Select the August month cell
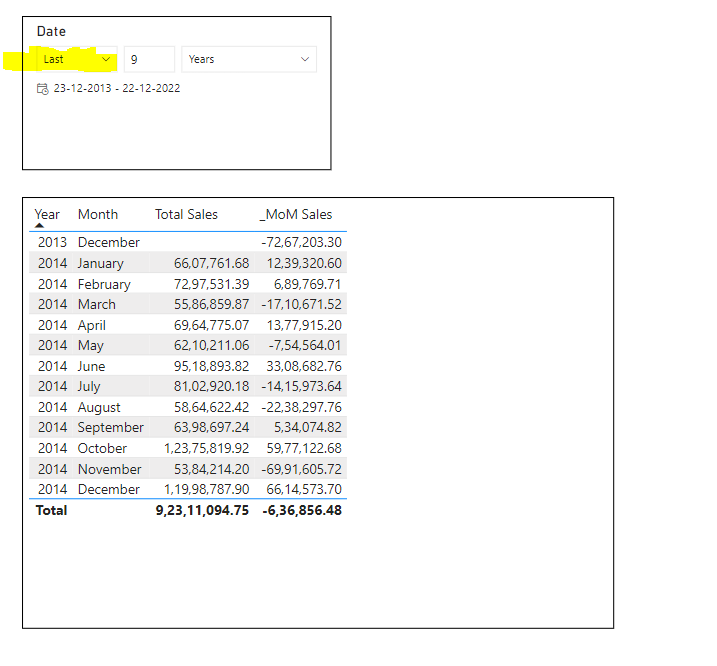Viewport: 717px width, 666px height. [x=99, y=408]
